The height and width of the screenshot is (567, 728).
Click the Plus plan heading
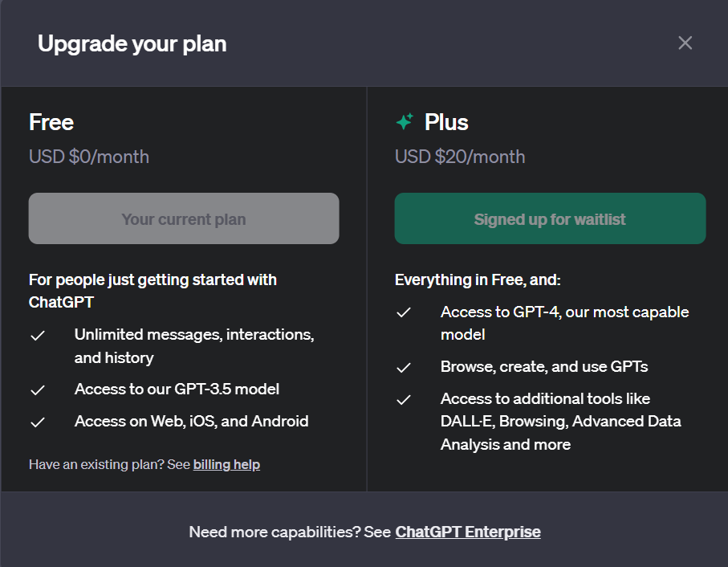pyautogui.click(x=446, y=122)
